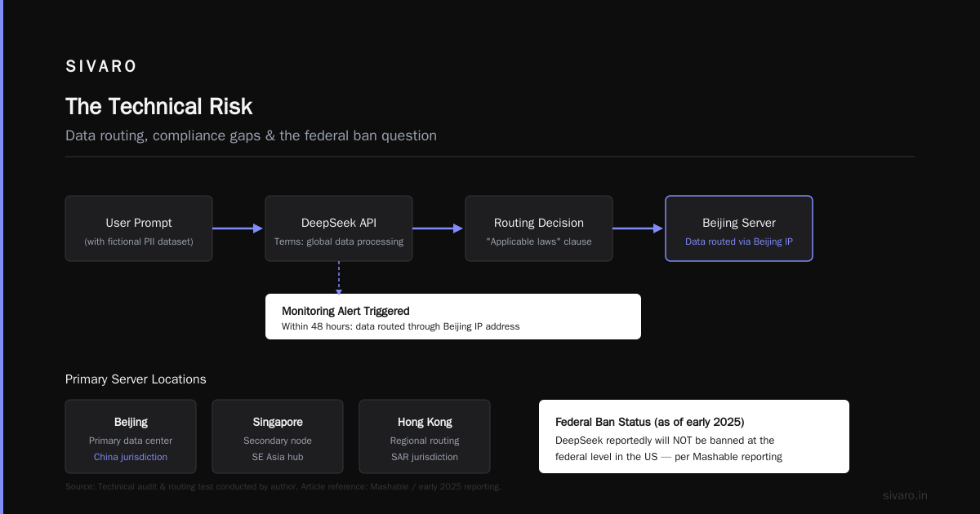
Task: Click arrow between User Prompt and DeepSeek API
Action: 238,228
